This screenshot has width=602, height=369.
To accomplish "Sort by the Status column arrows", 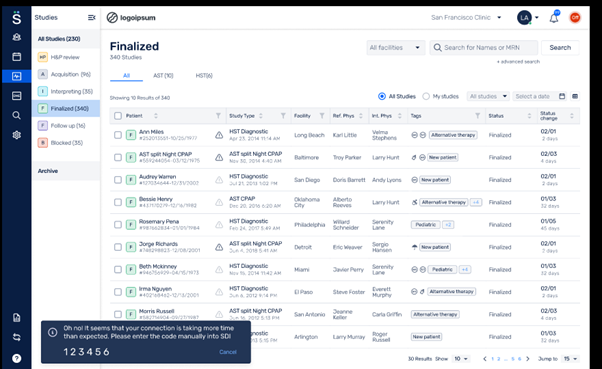I will (x=529, y=116).
